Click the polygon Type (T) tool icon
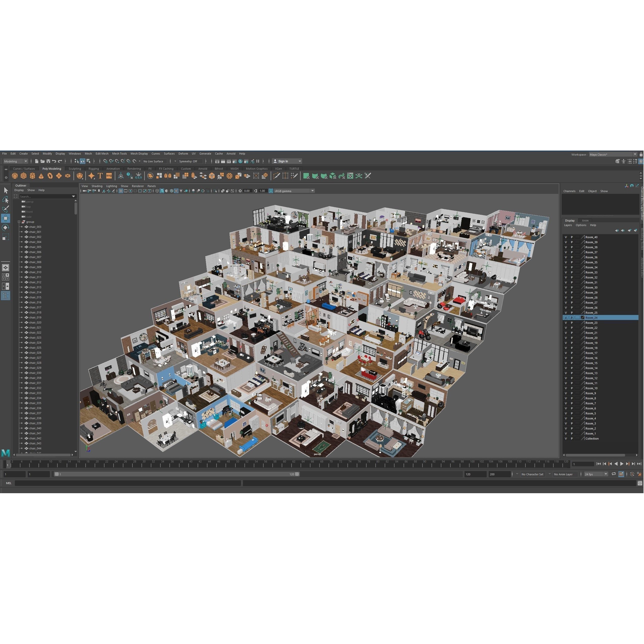Image resolution: width=644 pixels, height=644 pixels. 100,176
